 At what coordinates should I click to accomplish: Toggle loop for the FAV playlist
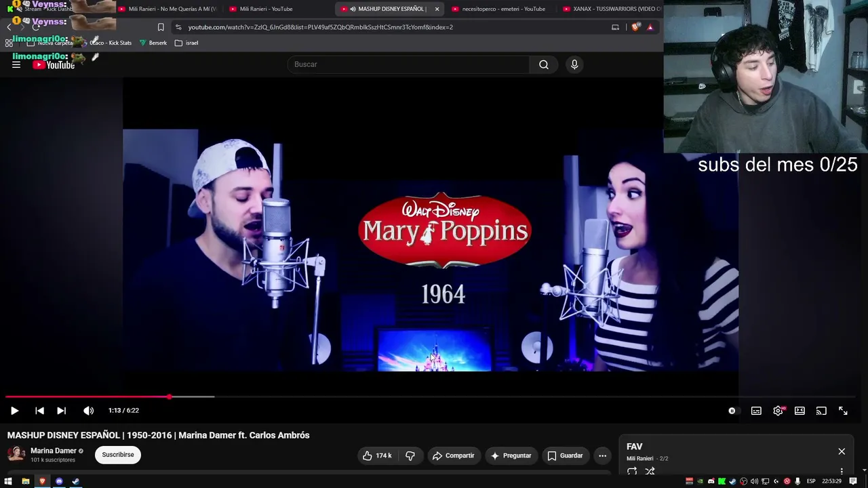pyautogui.click(x=632, y=472)
